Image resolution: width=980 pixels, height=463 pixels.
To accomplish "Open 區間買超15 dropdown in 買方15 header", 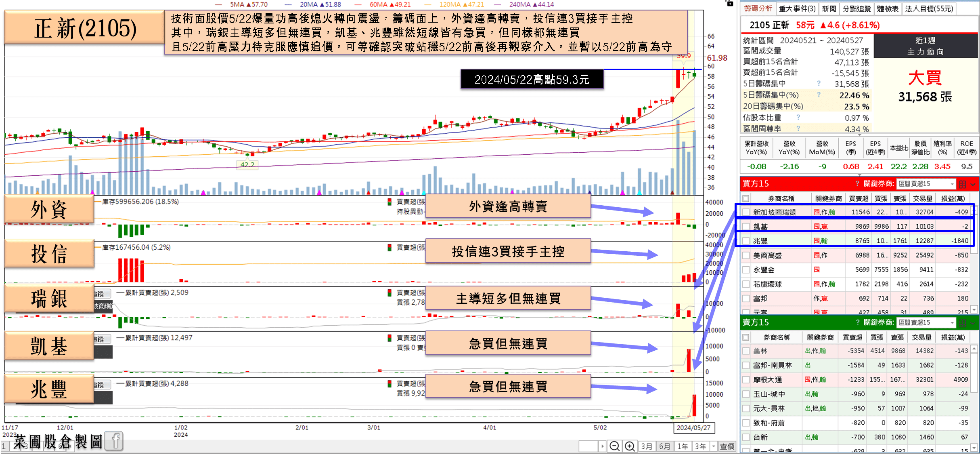I will click(x=926, y=184).
